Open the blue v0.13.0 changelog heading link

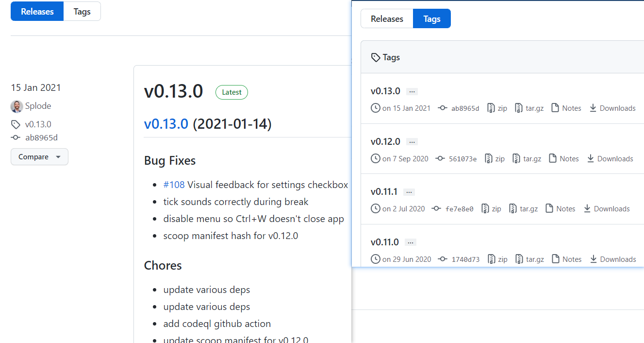(x=166, y=124)
